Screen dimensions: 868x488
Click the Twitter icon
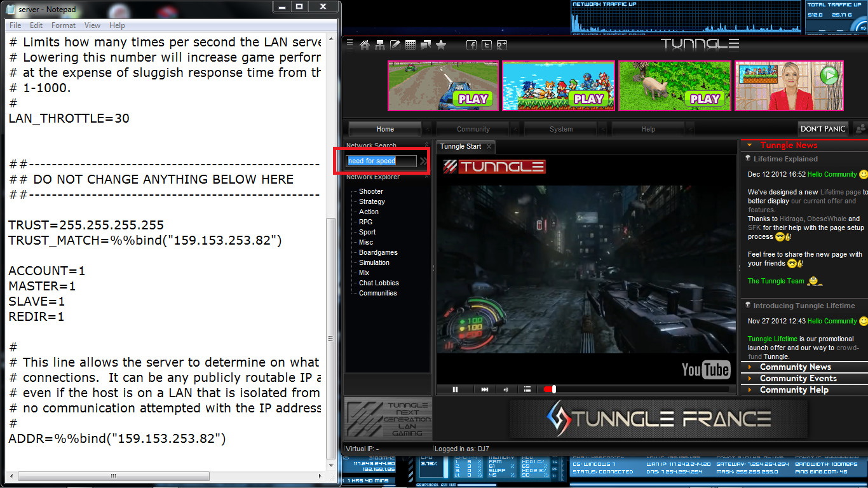click(486, 44)
